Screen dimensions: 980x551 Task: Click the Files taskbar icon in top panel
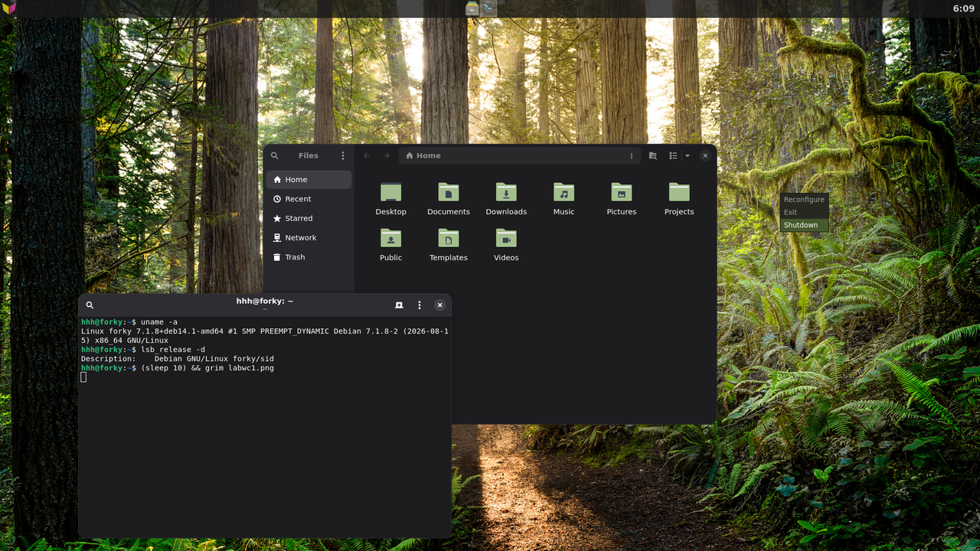pyautogui.click(x=472, y=8)
